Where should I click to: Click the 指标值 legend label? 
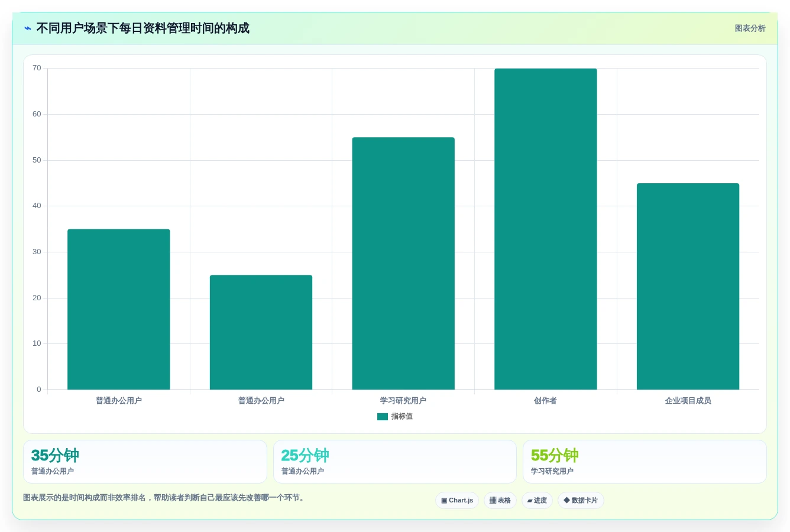click(x=402, y=417)
